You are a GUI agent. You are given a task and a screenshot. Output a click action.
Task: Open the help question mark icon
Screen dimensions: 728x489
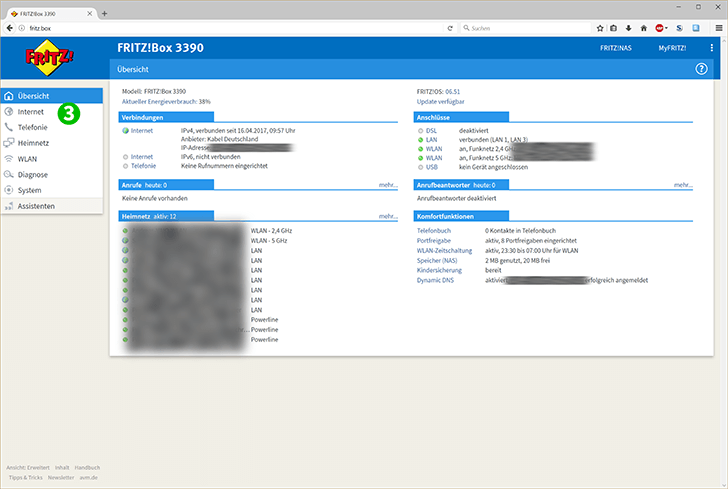701,69
